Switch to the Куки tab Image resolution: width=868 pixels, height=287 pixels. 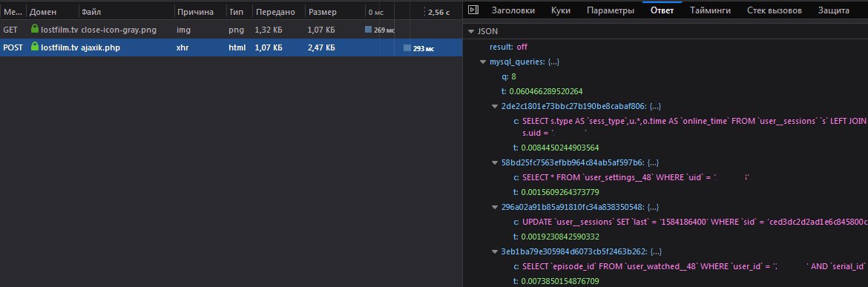pyautogui.click(x=561, y=10)
